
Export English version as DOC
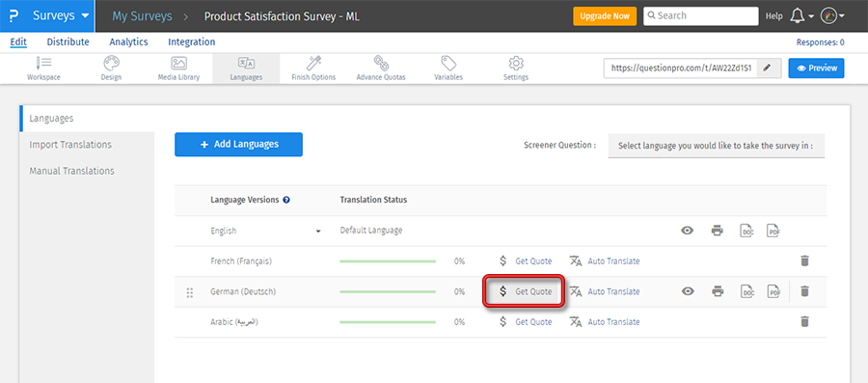(x=747, y=231)
